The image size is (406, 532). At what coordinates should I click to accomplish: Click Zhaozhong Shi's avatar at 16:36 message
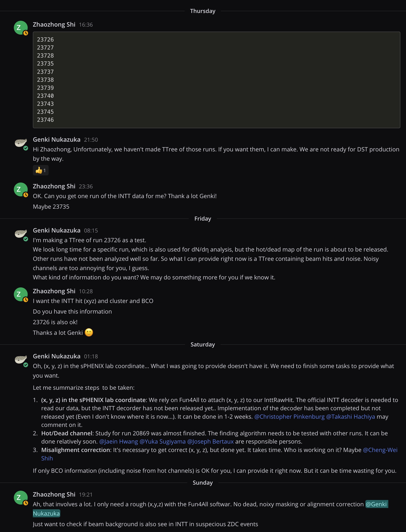pyautogui.click(x=21, y=27)
